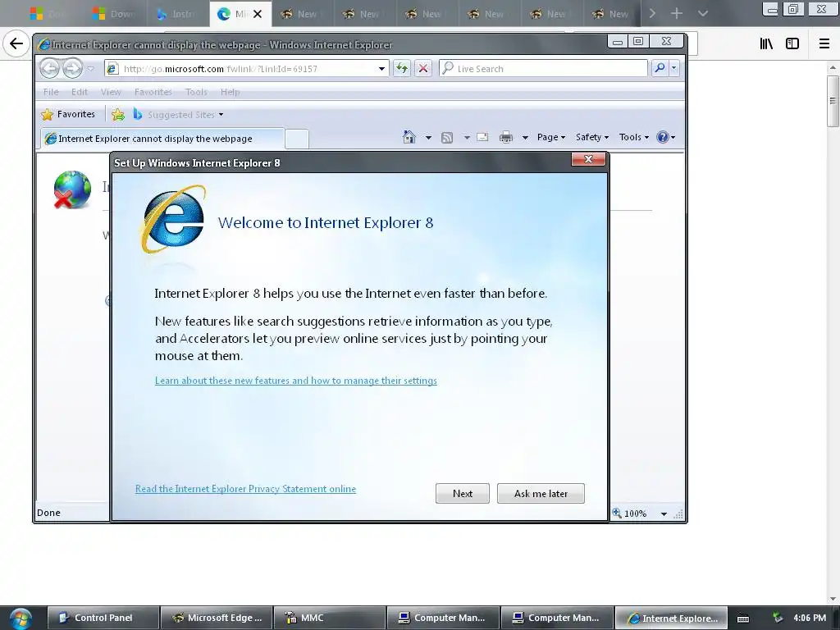Expand Suggested Sites dropdown
The width and height of the screenshot is (840, 630).
point(221,115)
